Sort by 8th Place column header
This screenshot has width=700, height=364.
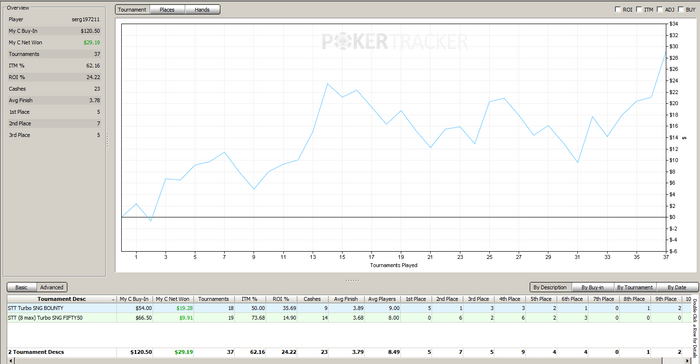point(634,299)
